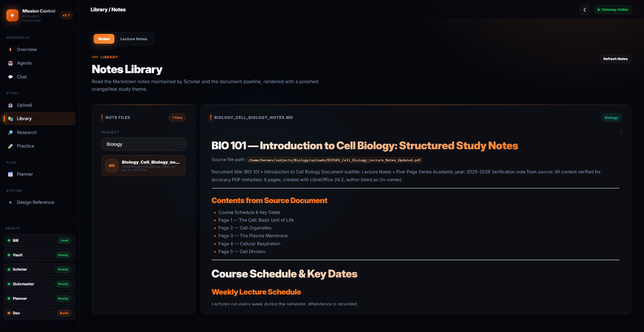Viewport: 644px width, 332px height.
Task: Click the Library / Notes breadcrumb
Action: (x=108, y=10)
